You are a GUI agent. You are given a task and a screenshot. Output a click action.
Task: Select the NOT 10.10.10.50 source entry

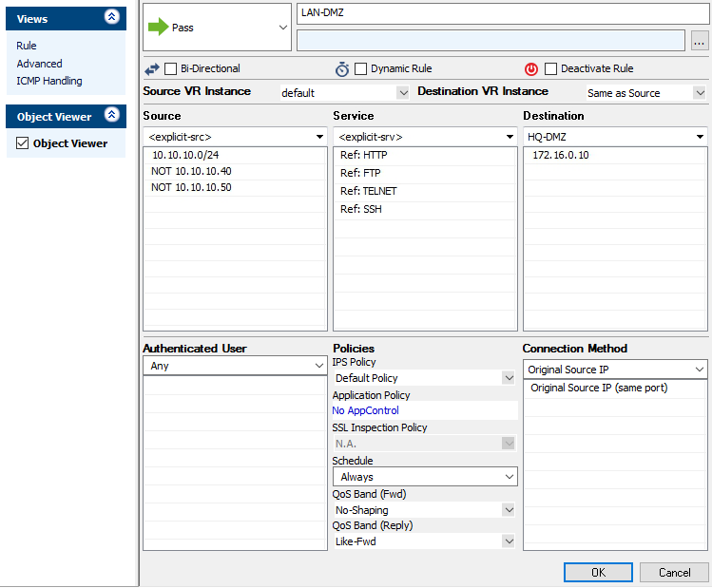235,187
